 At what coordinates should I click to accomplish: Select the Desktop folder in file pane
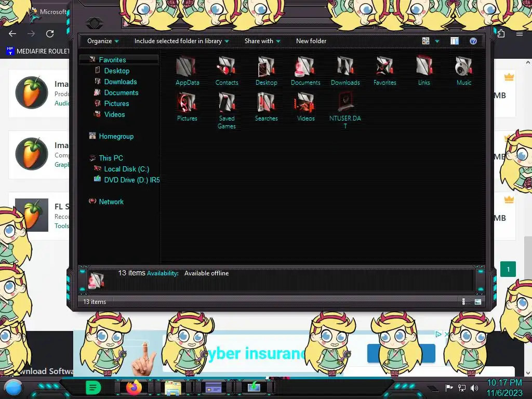tap(267, 71)
